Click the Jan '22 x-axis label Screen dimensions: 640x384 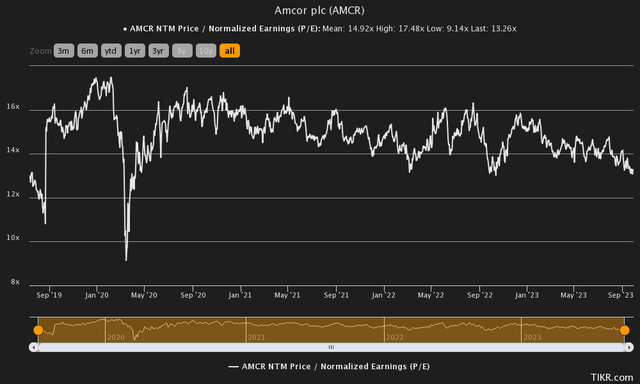tap(383, 295)
